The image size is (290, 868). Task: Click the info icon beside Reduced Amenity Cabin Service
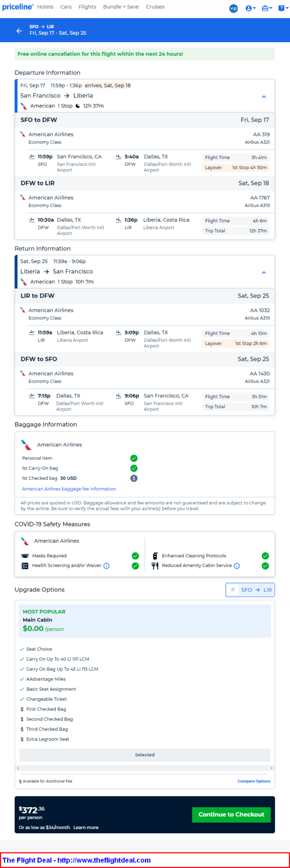pyautogui.click(x=237, y=566)
